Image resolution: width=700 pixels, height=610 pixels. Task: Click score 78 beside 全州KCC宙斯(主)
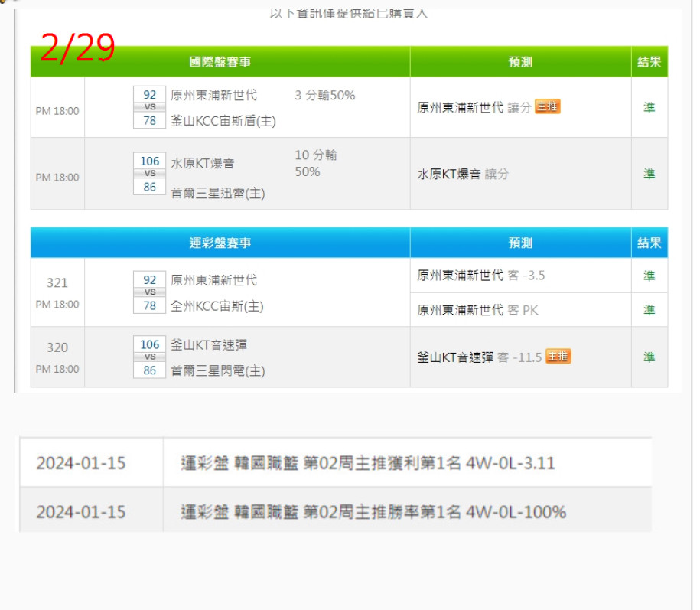coord(150,305)
